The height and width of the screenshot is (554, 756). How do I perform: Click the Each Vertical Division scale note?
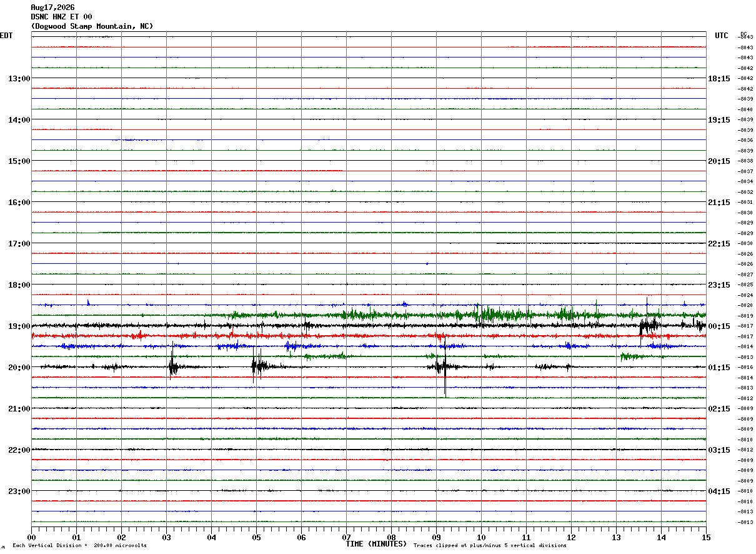[79, 546]
